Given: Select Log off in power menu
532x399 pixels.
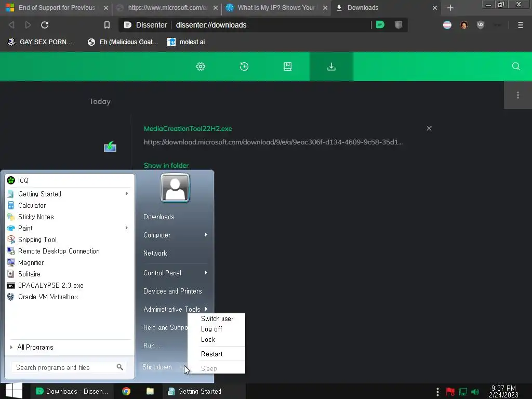Looking at the screenshot, I should (x=211, y=329).
